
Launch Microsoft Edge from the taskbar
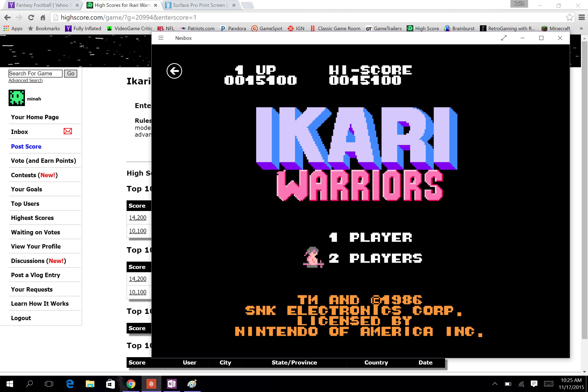tap(70, 384)
